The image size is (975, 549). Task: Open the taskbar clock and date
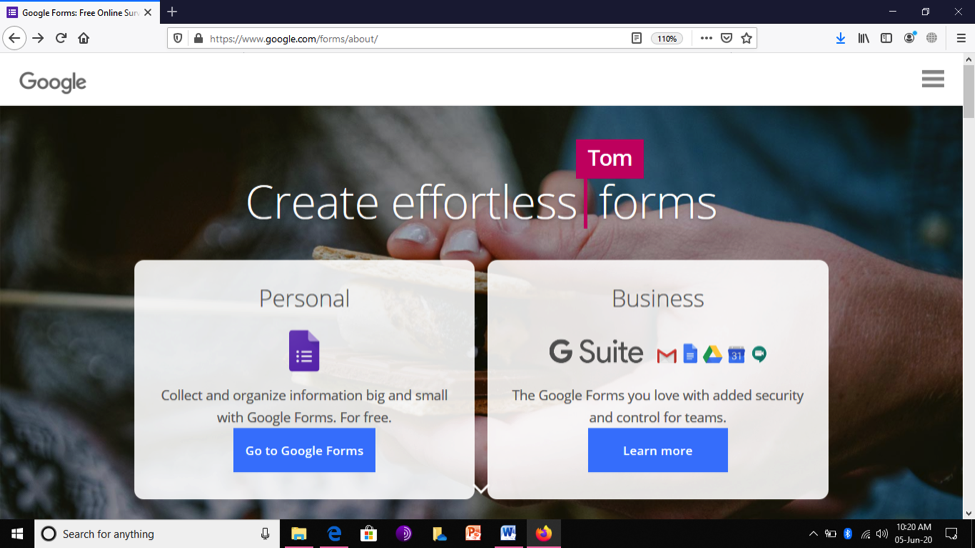coord(913,533)
